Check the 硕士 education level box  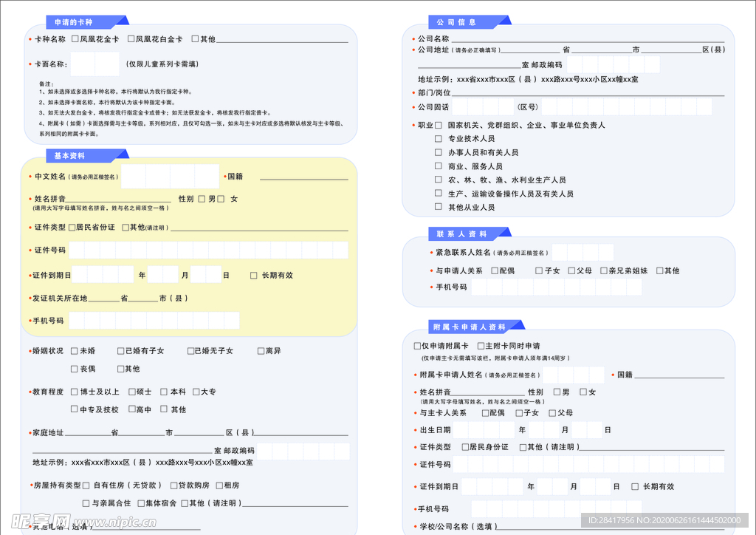point(132,392)
